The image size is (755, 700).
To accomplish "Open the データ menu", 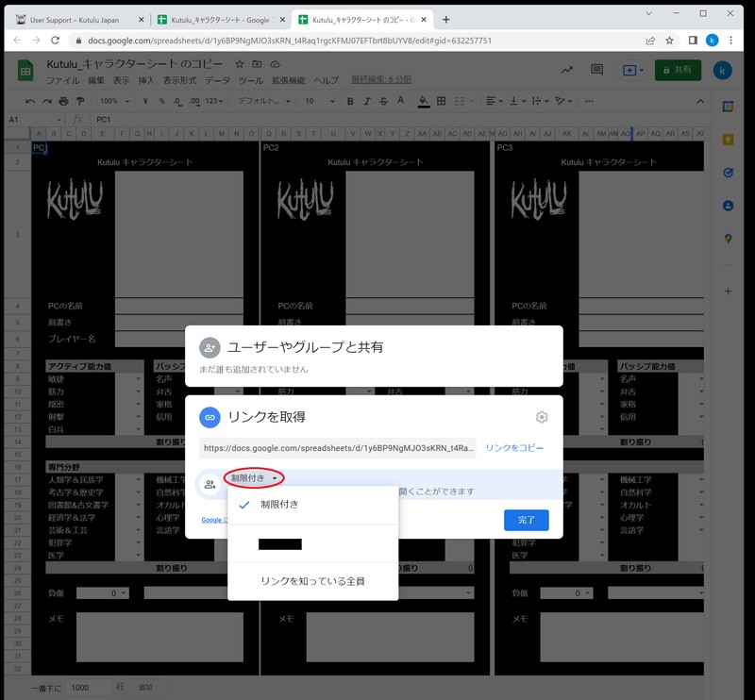I will 218,80.
